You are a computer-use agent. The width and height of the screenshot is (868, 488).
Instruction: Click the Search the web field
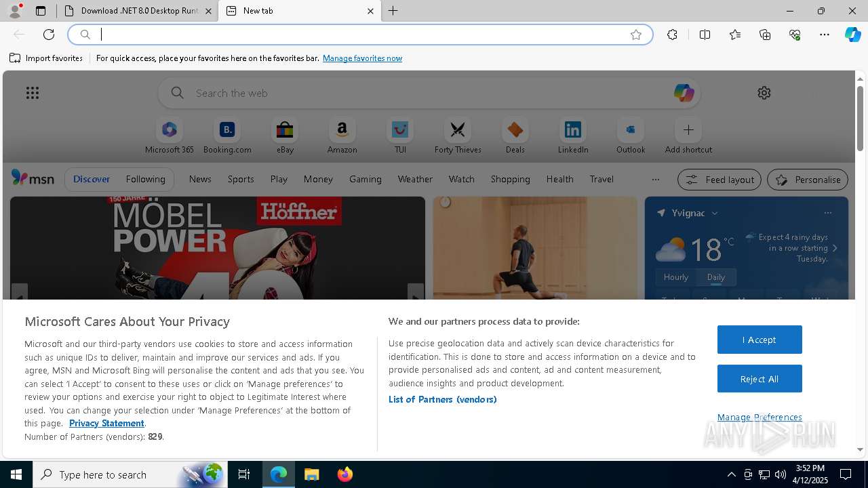click(429, 93)
